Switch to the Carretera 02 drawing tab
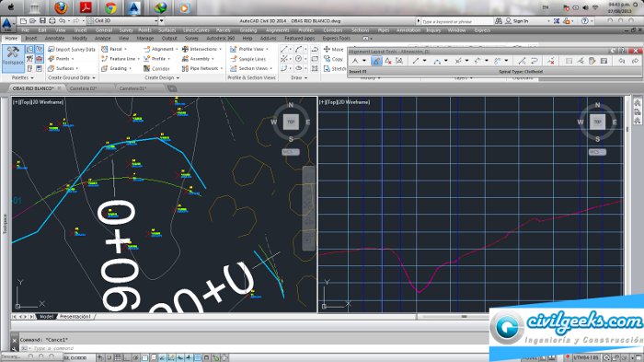The width and height of the screenshot is (644, 362). coord(85,88)
